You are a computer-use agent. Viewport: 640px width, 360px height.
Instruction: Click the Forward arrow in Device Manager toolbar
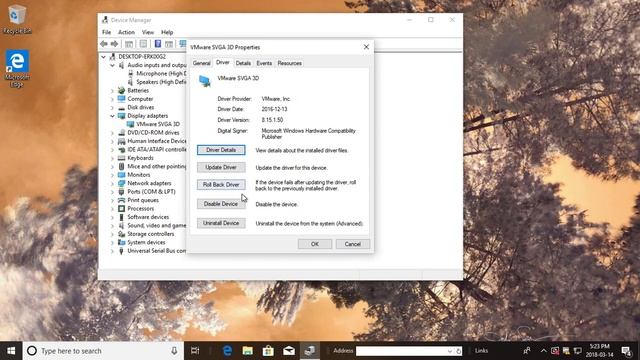114,44
